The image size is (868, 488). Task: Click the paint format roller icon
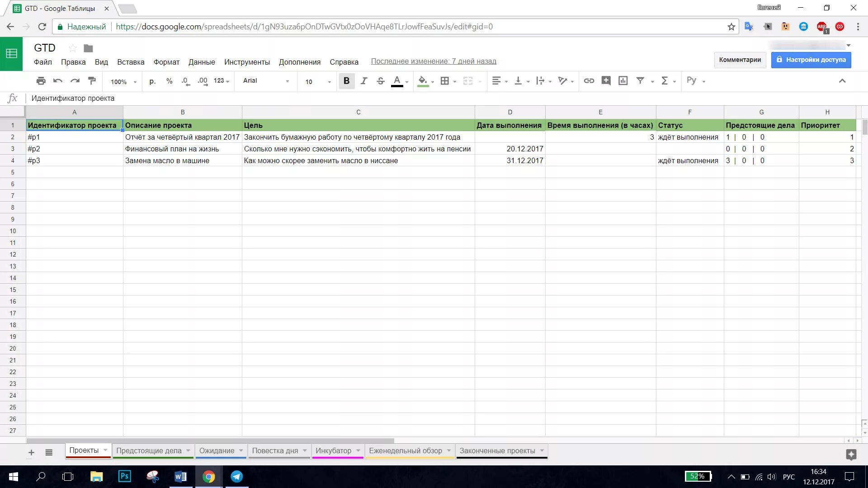pyautogui.click(x=92, y=81)
